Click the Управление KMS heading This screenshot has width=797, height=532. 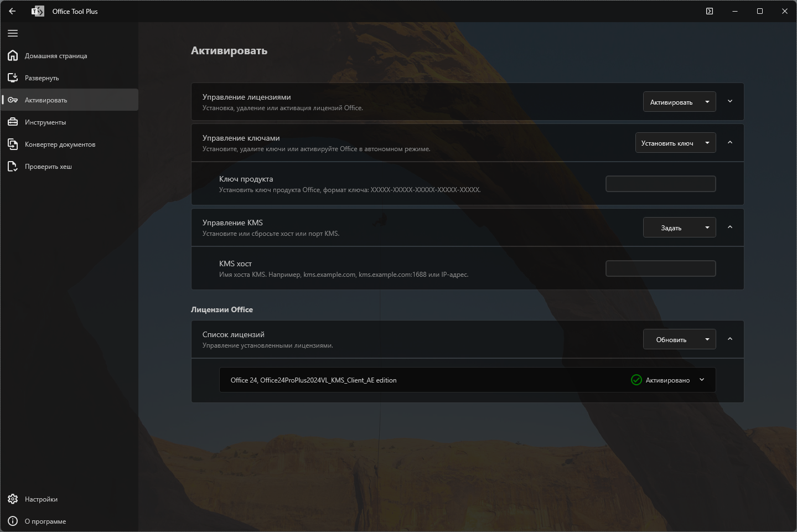point(232,223)
